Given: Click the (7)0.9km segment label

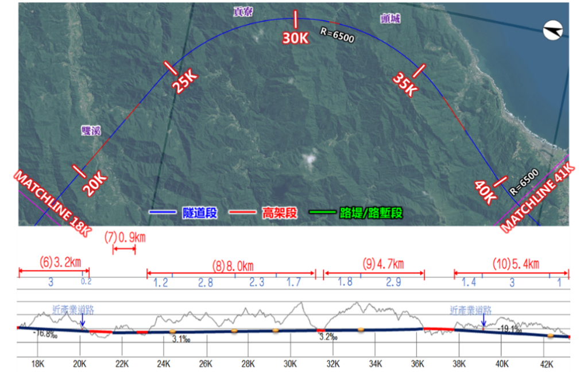Looking at the screenshot, I should pyautogui.click(x=126, y=237).
